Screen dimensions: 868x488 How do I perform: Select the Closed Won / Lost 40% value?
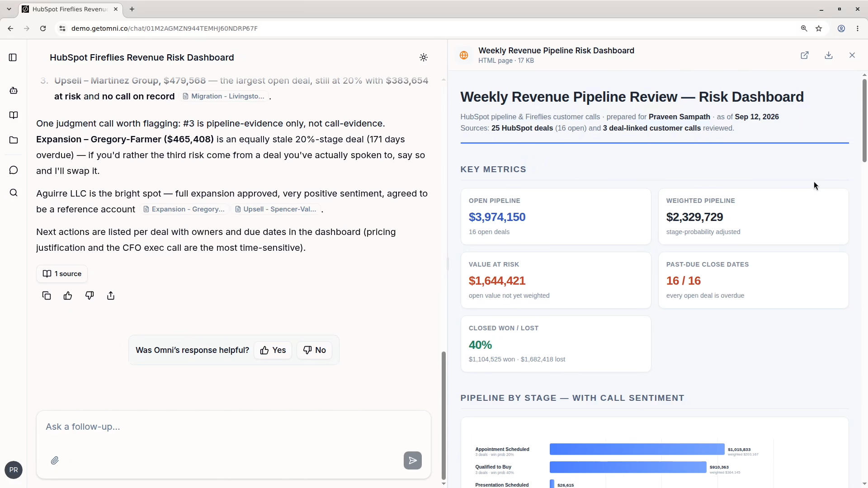tap(480, 345)
